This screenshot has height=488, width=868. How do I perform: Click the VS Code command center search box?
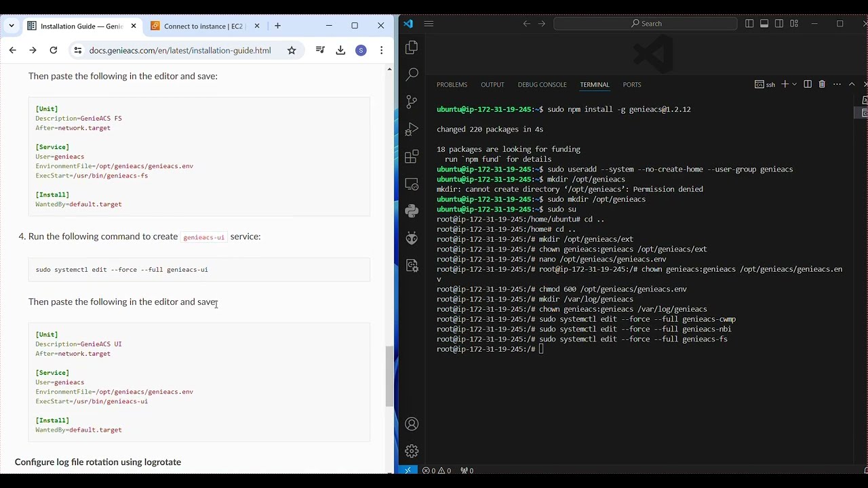click(x=645, y=24)
